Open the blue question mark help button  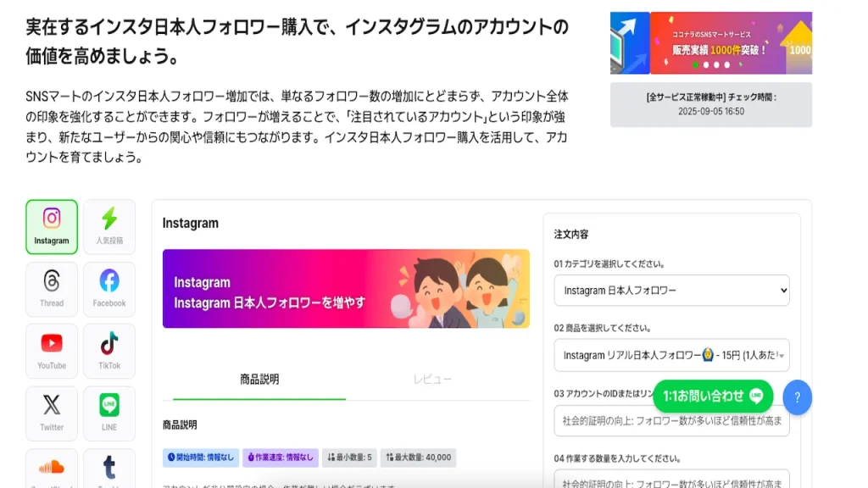[x=797, y=397]
